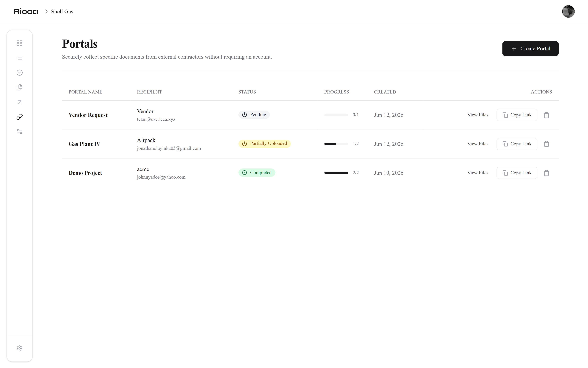Click the Partially Uploaded status badge
Viewport: 588px width, 368px height.
click(264, 144)
